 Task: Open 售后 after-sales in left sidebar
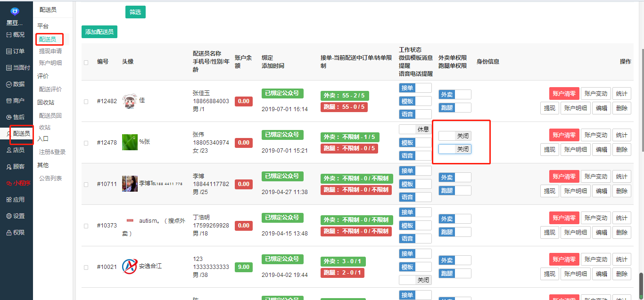(16, 117)
